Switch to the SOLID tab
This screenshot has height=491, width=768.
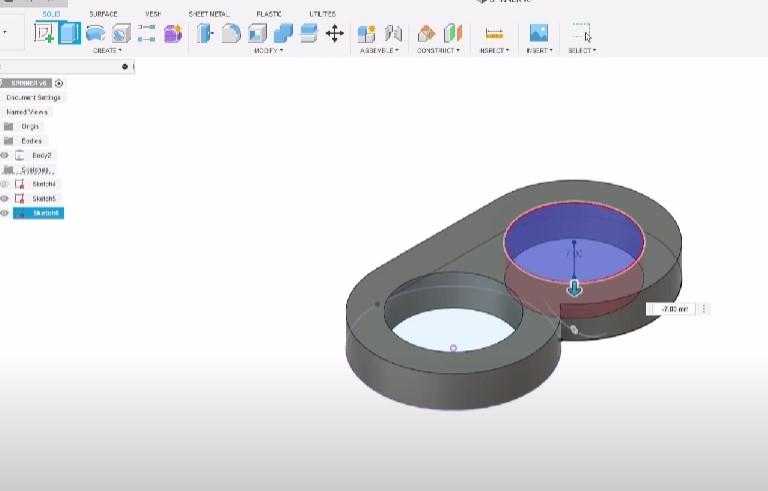(51, 14)
